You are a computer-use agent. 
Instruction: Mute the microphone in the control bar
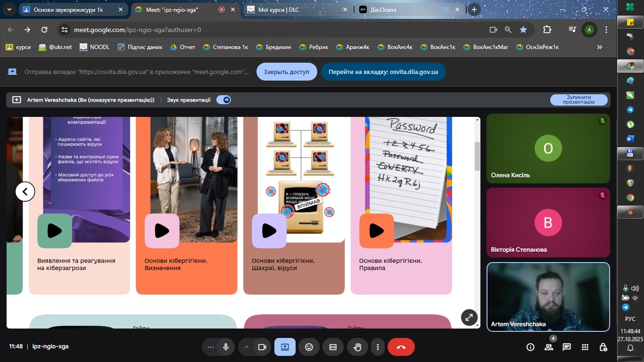point(226,347)
